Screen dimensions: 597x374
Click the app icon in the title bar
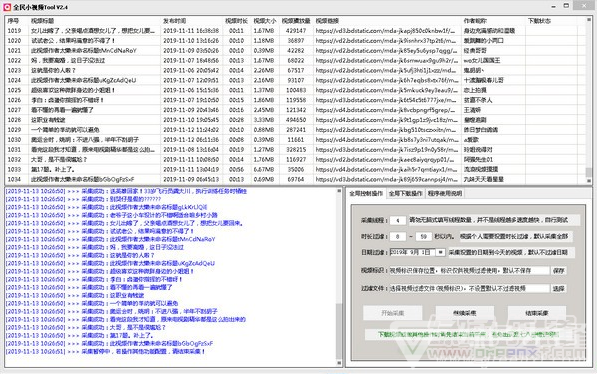coord(7,6)
